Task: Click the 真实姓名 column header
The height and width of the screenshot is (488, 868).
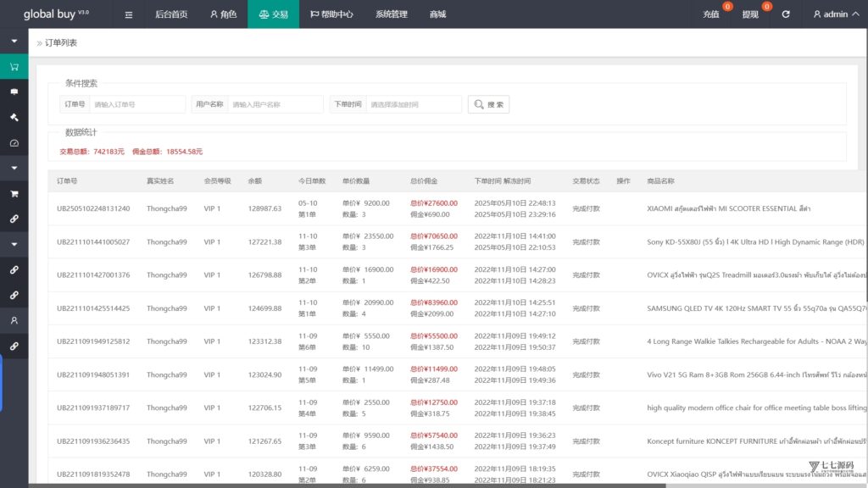Action: pyautogui.click(x=160, y=181)
